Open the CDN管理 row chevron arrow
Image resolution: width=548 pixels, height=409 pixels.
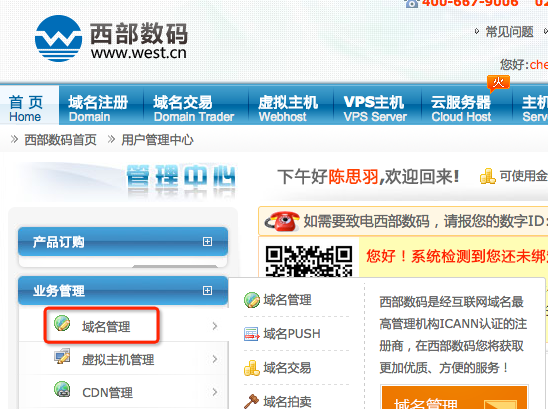215,392
